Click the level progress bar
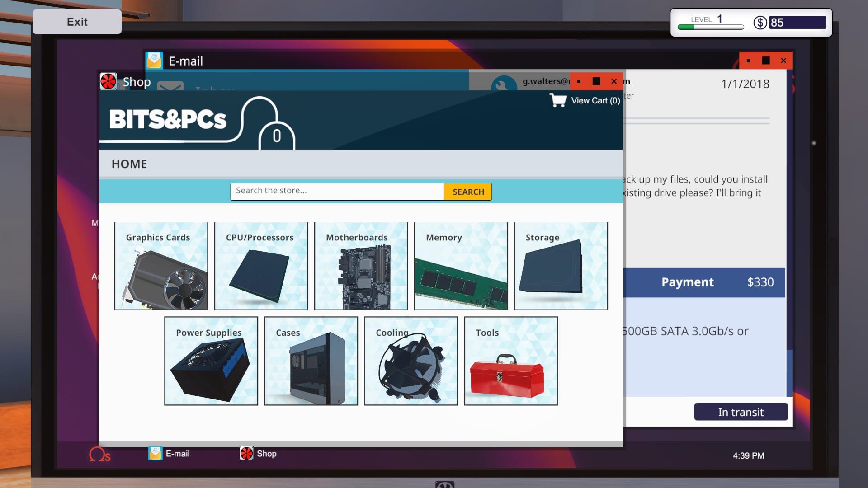The width and height of the screenshot is (868, 488). pos(711,27)
